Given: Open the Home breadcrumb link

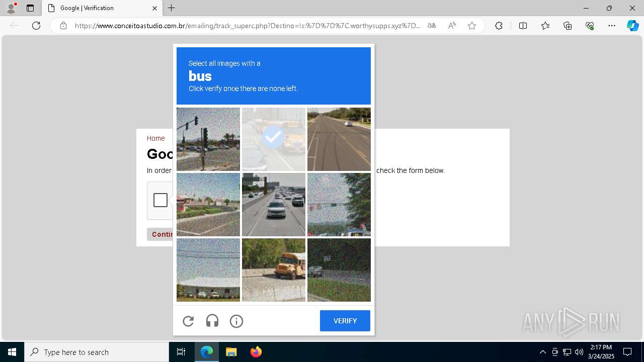Looking at the screenshot, I should click(x=155, y=138).
